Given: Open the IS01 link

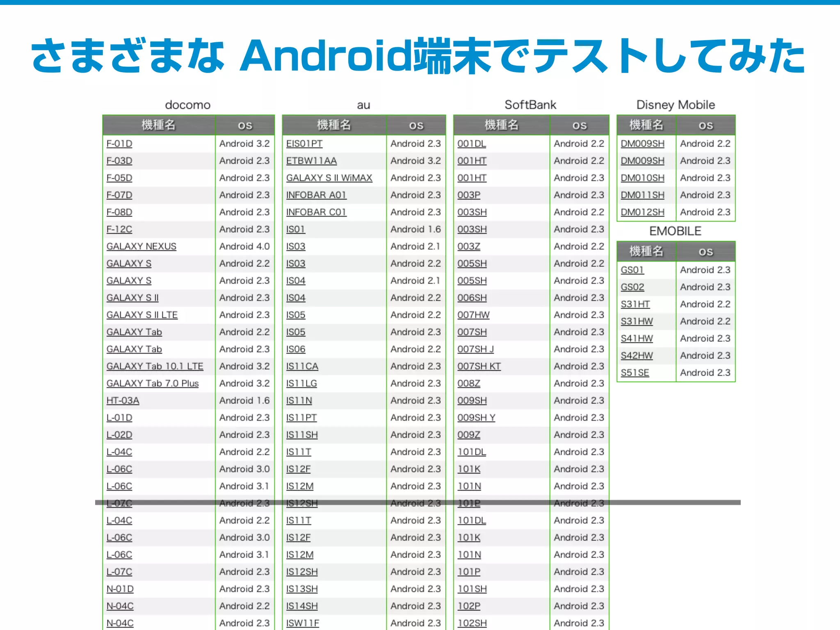Looking at the screenshot, I should click(296, 229).
